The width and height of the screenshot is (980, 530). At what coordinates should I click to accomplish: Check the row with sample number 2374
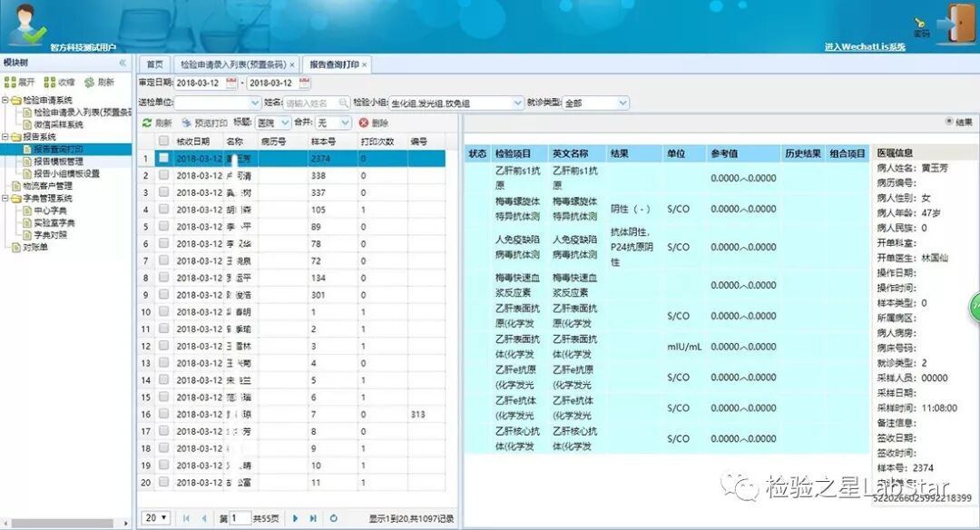pyautogui.click(x=163, y=158)
